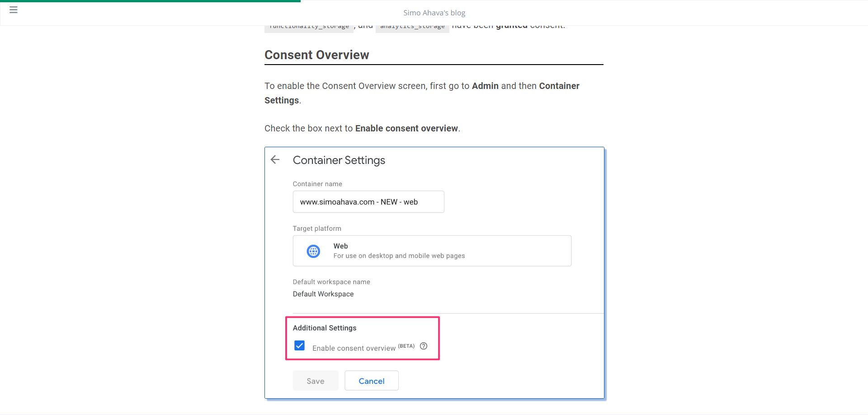Click the Simo Ahava's blog title
This screenshot has width=868, height=415.
pyautogui.click(x=434, y=13)
